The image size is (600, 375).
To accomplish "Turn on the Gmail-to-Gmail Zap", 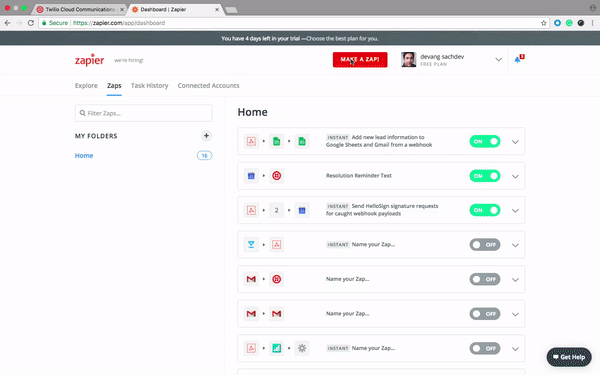I will click(x=485, y=314).
